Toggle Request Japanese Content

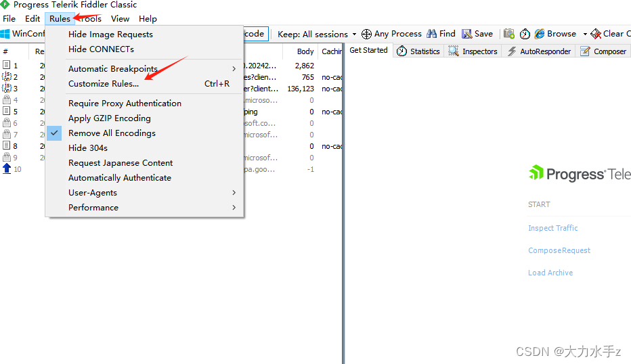(144, 163)
